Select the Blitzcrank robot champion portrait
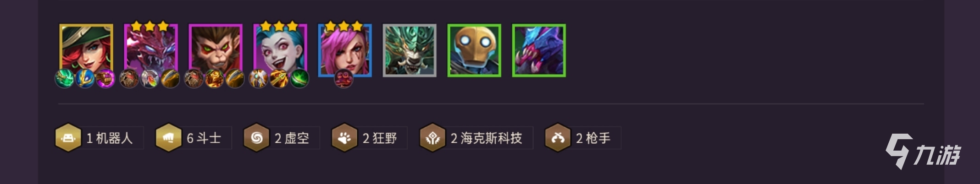The image size is (980, 184). click(474, 50)
